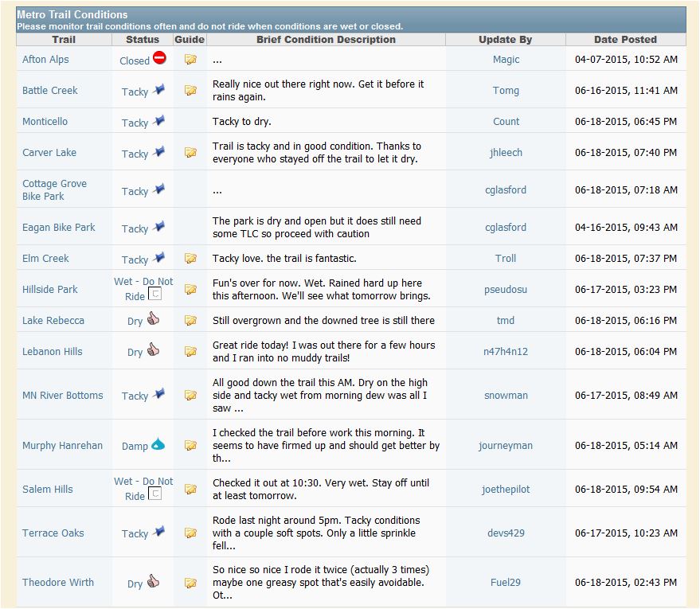Click the tacky pin icon for Monticello
This screenshot has height=609, width=700.
(x=159, y=120)
